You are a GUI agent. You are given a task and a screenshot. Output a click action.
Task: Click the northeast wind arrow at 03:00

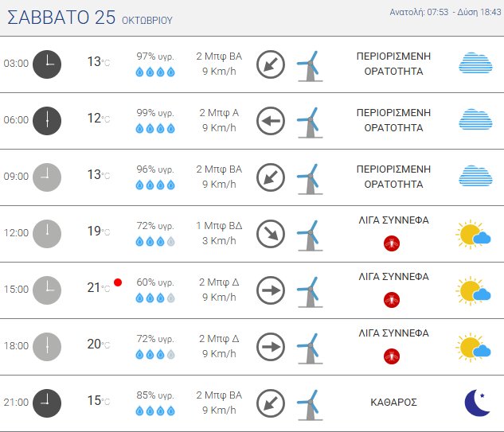(271, 64)
